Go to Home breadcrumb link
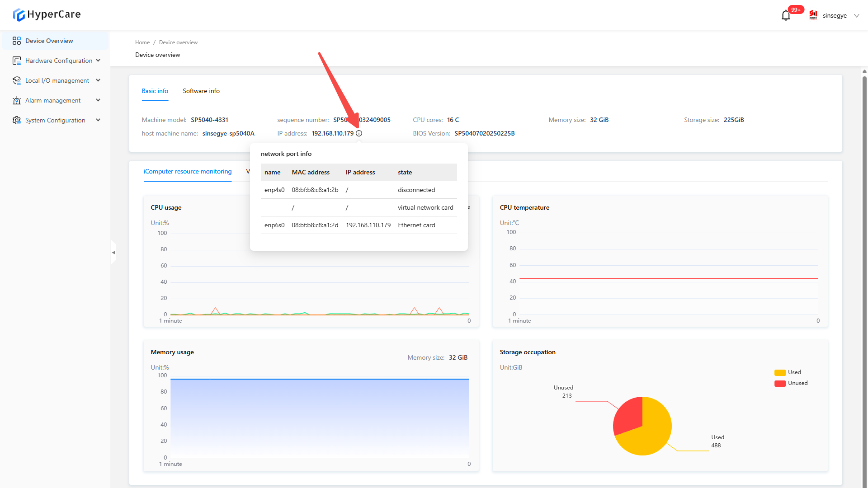Screen dimensions: 868x488 [x=142, y=42]
